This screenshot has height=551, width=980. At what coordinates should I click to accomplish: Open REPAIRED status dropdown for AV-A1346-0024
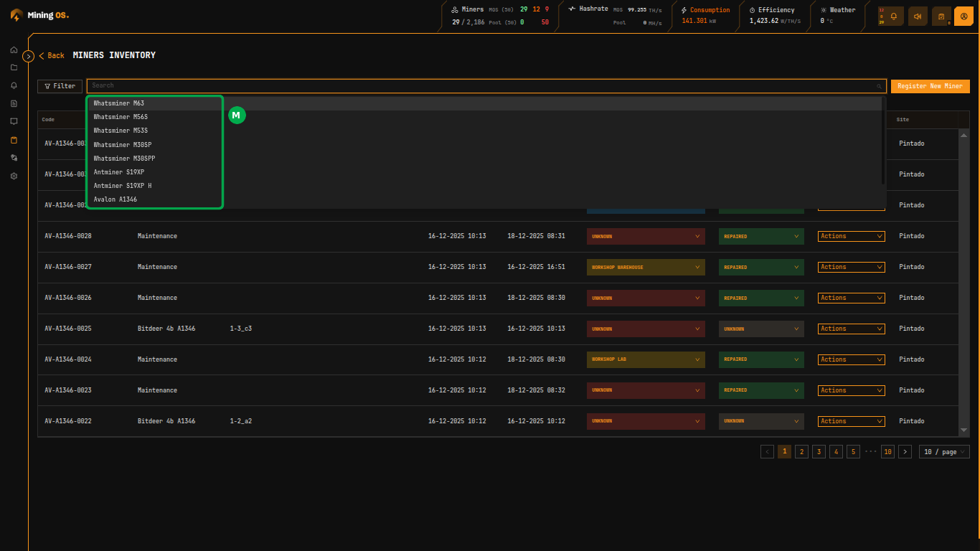(760, 359)
